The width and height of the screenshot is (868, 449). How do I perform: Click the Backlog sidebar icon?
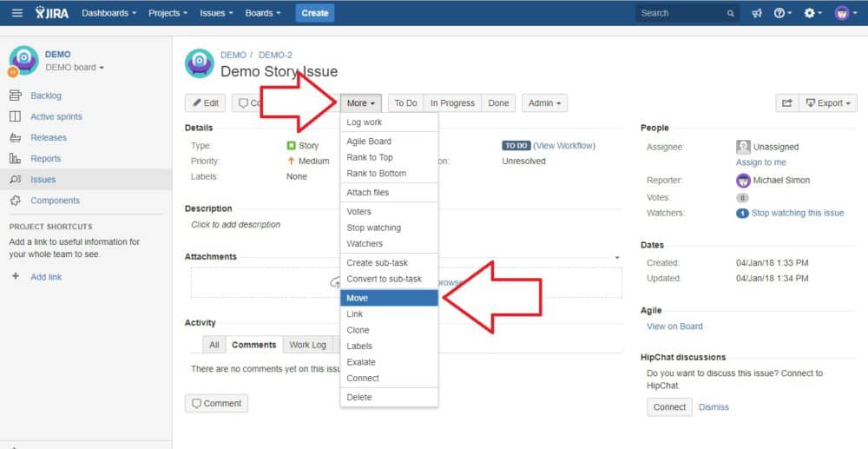15,96
